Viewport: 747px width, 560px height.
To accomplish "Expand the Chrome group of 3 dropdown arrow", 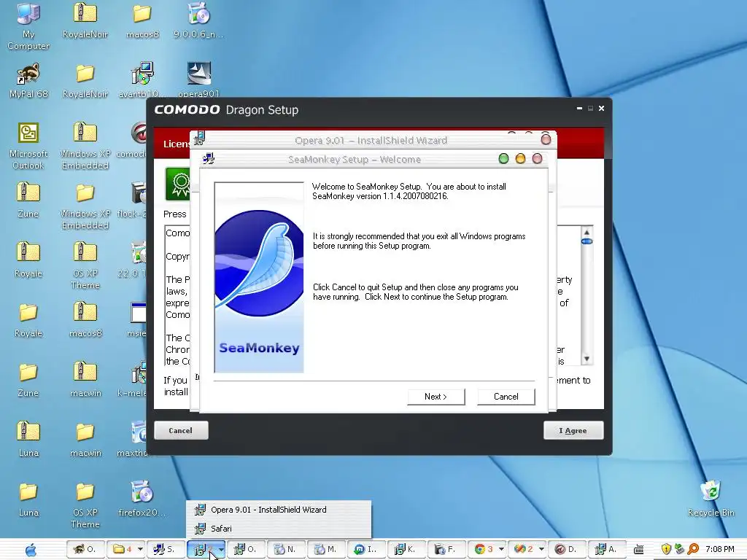I will pyautogui.click(x=501, y=550).
